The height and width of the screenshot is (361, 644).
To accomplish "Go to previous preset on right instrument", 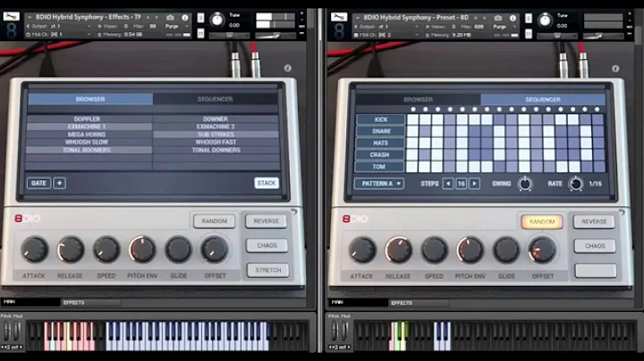I will tap(476, 18).
